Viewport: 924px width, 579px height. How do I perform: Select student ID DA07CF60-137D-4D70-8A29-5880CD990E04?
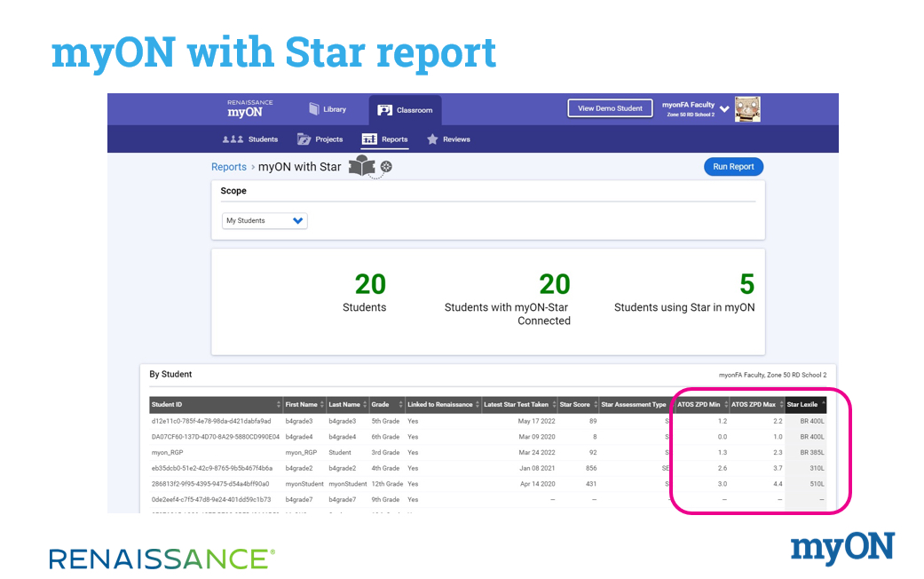pos(215,437)
